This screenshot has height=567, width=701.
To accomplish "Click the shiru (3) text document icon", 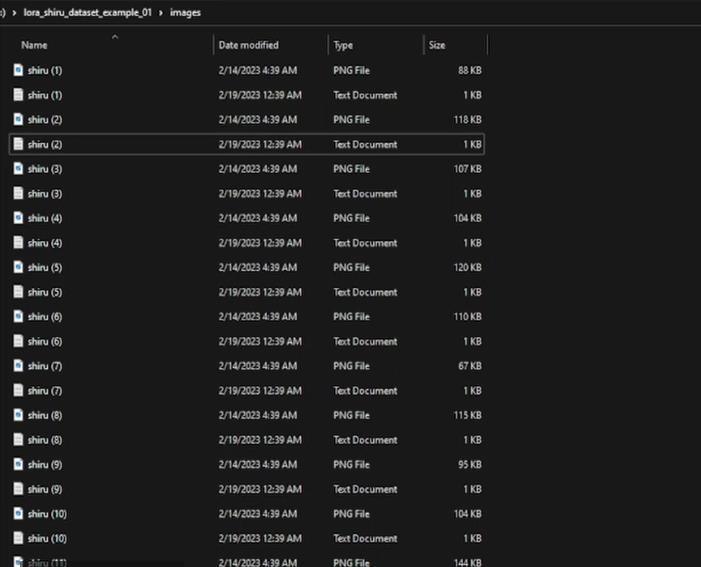I will pyautogui.click(x=18, y=194).
